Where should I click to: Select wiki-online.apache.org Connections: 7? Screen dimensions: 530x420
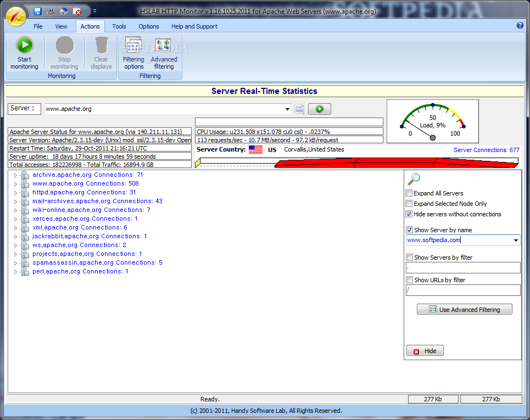[91, 210]
